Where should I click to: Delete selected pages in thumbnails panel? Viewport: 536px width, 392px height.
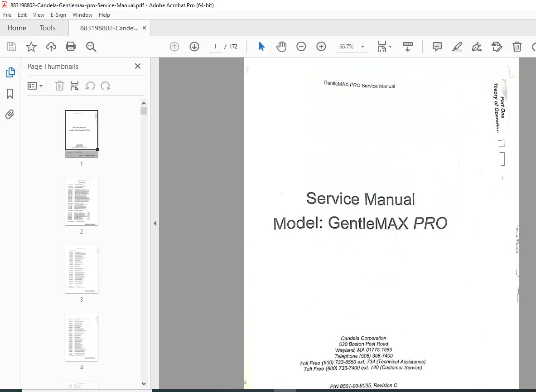(59, 86)
